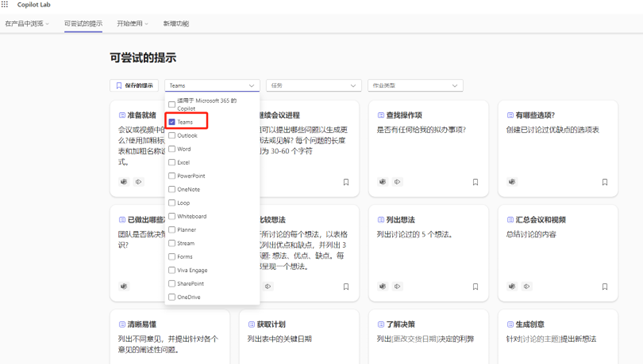Open the app launcher waffle icon
Viewport: 643px width, 364px height.
(x=5, y=5)
